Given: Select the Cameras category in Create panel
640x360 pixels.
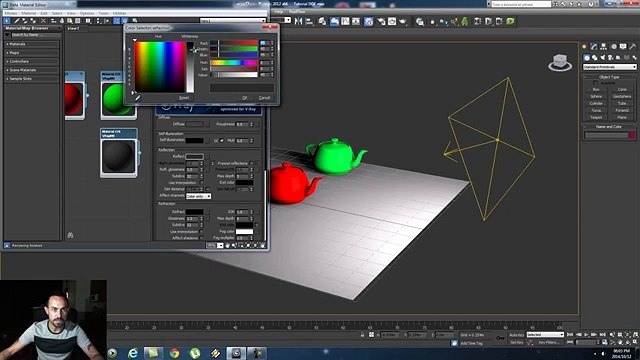Looking at the screenshot, I should (x=610, y=58).
